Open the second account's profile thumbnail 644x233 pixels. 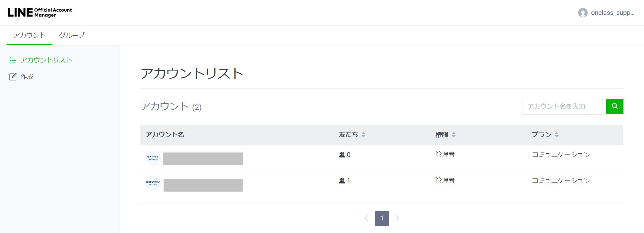(x=153, y=184)
